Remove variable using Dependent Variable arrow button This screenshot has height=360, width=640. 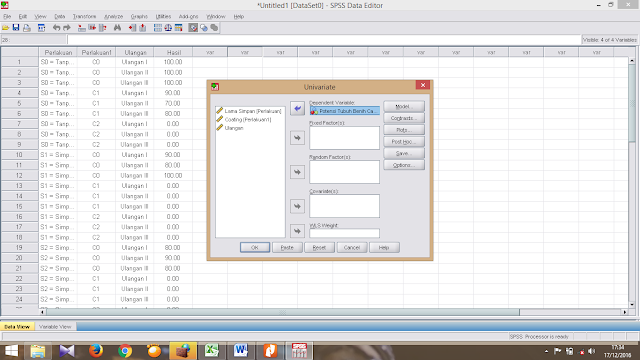click(x=297, y=109)
